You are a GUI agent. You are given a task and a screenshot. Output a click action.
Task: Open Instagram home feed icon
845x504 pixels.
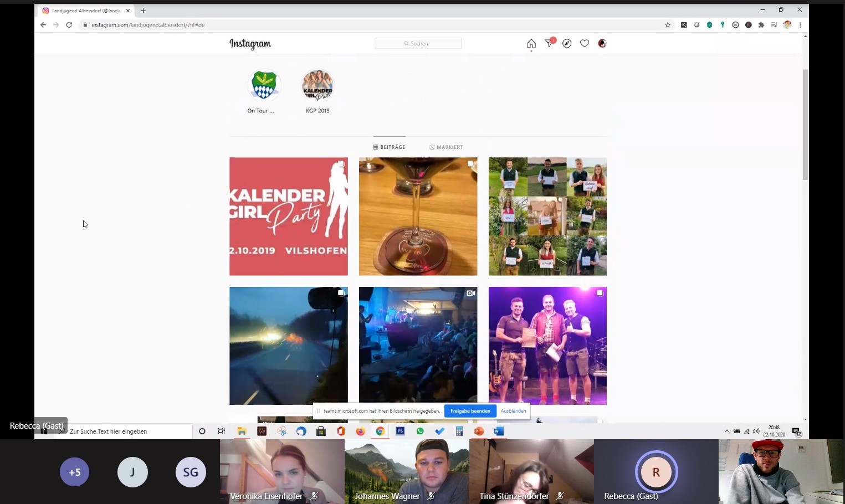[x=531, y=44]
